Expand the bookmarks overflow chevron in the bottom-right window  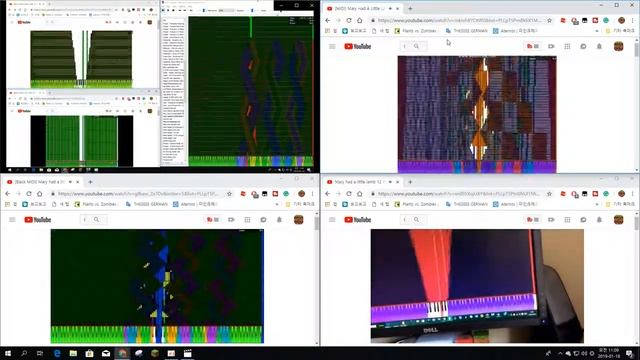point(597,204)
